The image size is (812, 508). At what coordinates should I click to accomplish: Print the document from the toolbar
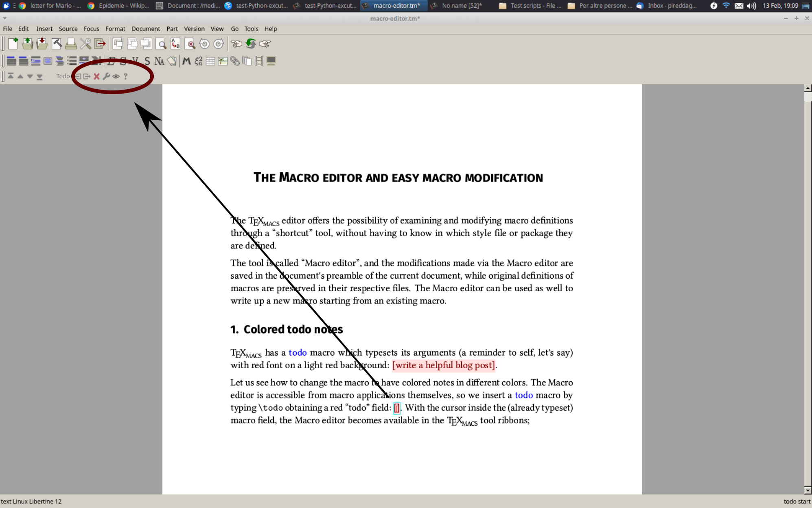pos(71,44)
